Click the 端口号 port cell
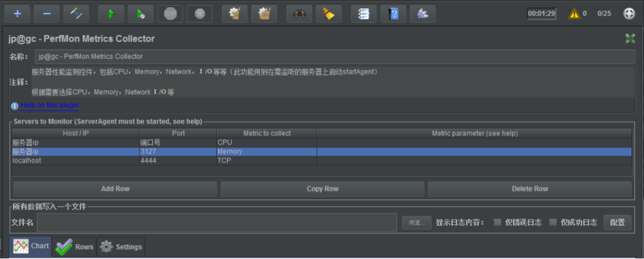The width and height of the screenshot is (644, 259). click(x=178, y=143)
